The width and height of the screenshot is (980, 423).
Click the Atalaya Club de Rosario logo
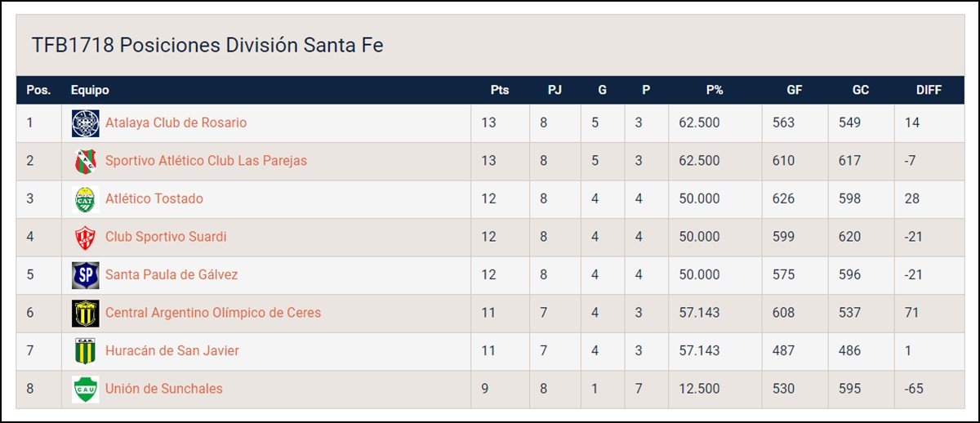pos(85,123)
